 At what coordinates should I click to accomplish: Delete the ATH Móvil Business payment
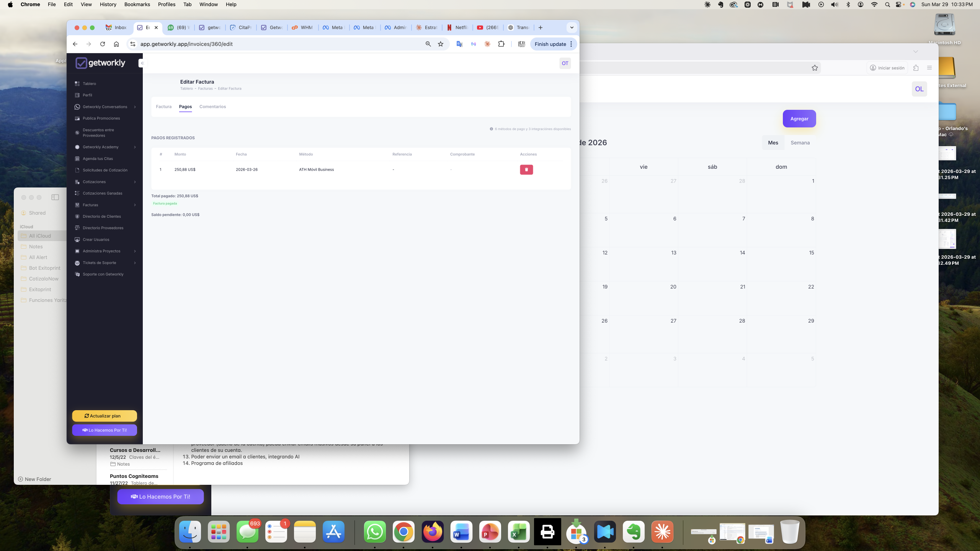click(x=526, y=170)
